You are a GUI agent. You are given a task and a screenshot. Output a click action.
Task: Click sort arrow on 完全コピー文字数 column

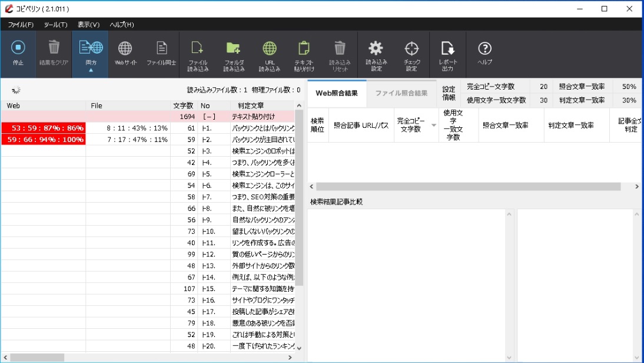tap(434, 125)
